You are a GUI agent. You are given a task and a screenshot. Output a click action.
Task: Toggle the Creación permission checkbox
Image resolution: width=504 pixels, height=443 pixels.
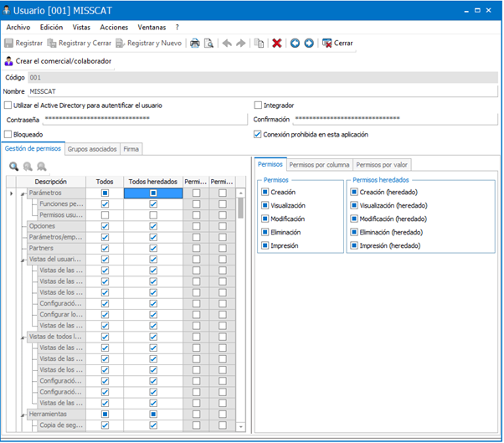point(265,192)
